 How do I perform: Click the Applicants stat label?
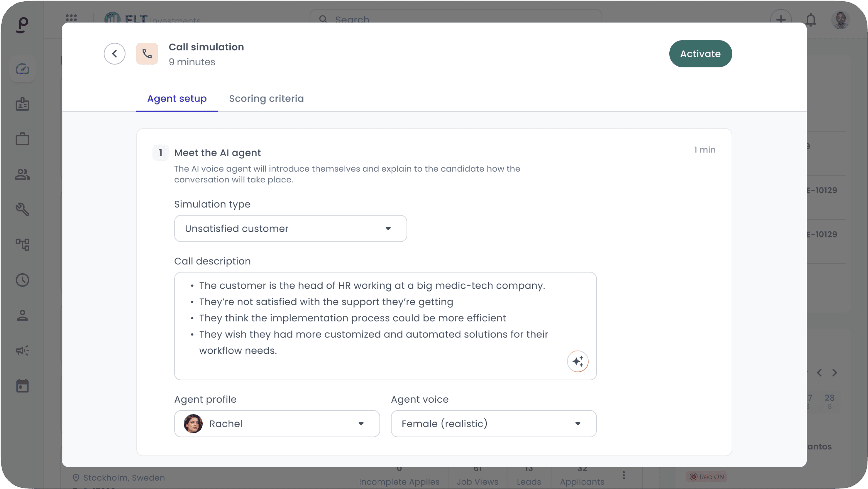click(x=582, y=482)
